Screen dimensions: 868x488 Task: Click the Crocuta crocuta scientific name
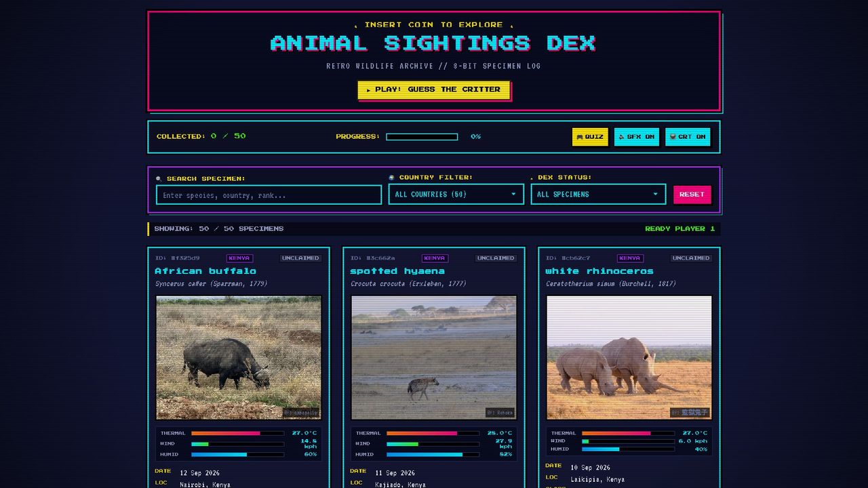408,284
